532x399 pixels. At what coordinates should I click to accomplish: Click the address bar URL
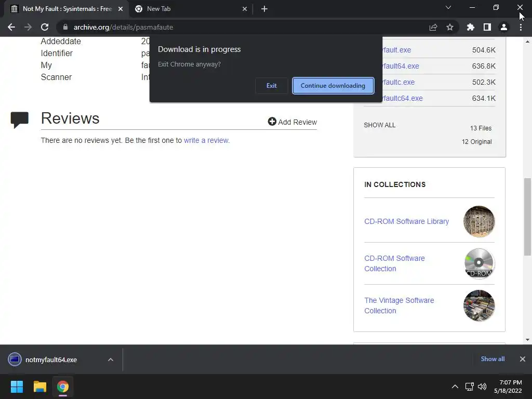click(123, 27)
